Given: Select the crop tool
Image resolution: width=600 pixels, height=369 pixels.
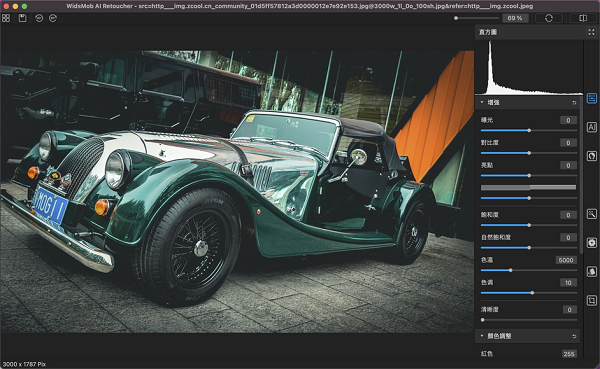Looking at the screenshot, I should coord(592,300).
